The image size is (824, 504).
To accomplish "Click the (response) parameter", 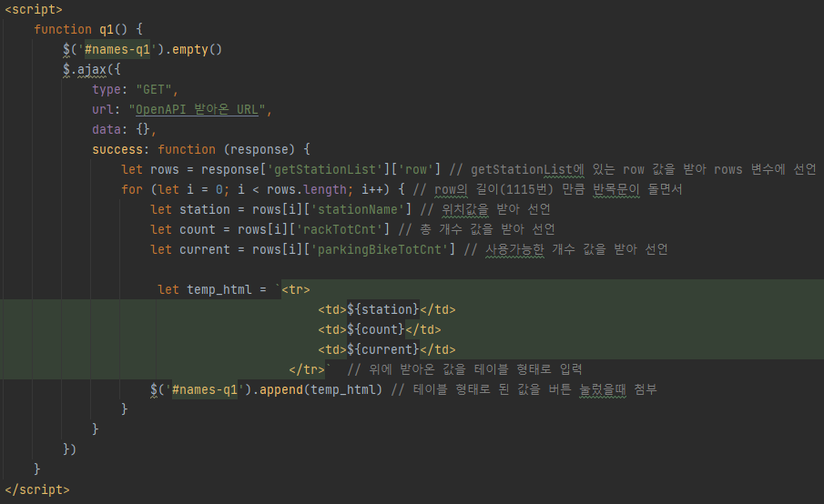I will (259, 149).
